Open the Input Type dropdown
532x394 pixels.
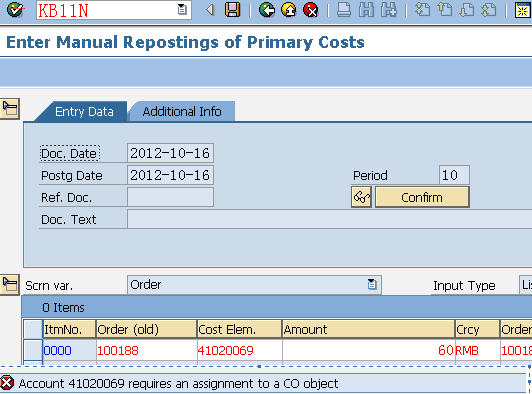526,285
